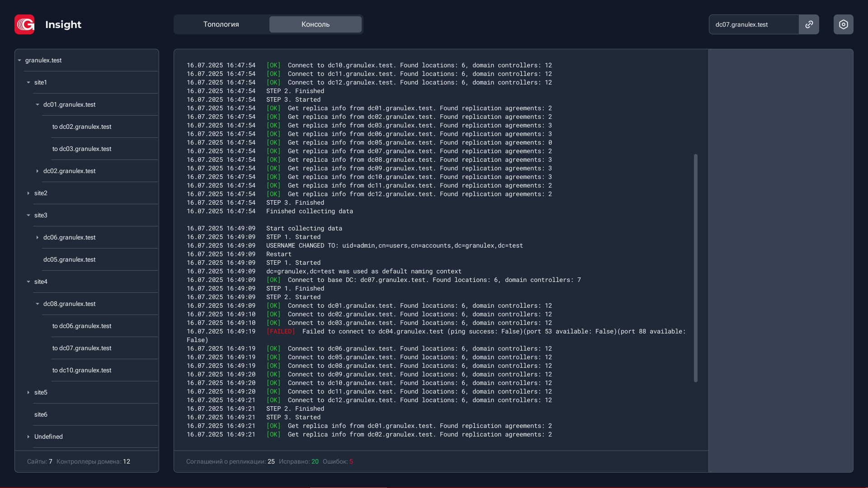This screenshot has height=488, width=868.
Task: Collapse the dc08.granulex.test arrow
Action: [x=38, y=304]
